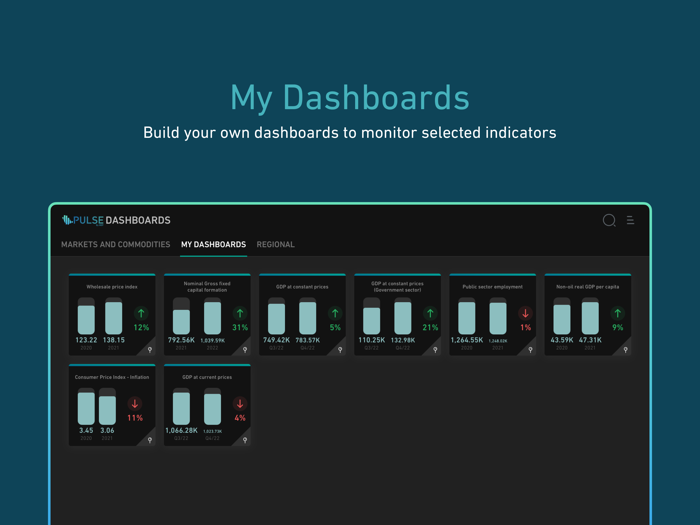
Task: Click the 47.31K value
Action: click(x=590, y=340)
